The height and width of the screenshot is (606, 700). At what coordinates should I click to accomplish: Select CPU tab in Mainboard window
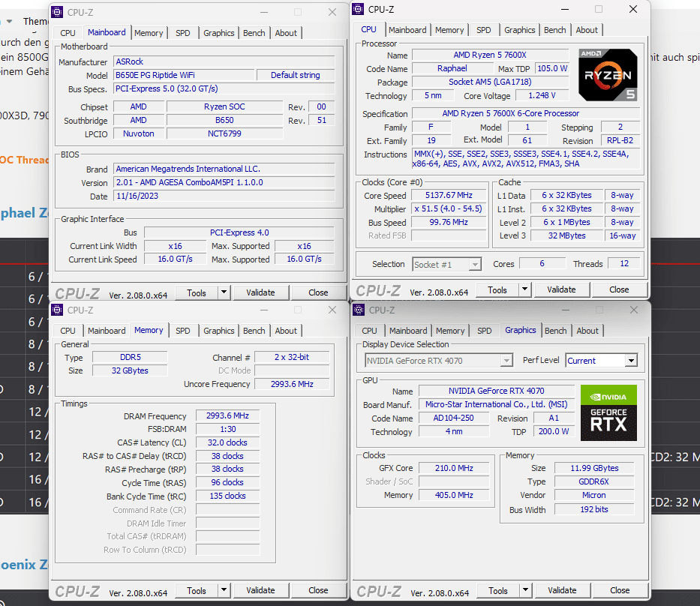coord(68,33)
